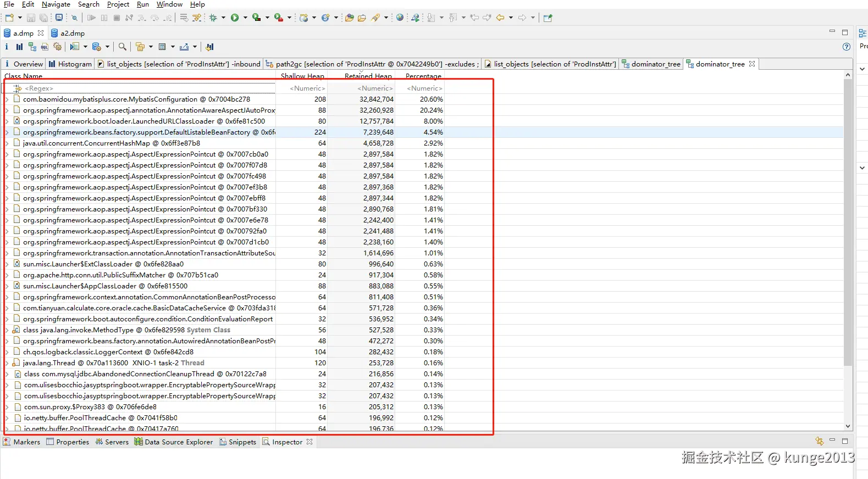Open dropdown next to Debug icon
The height and width of the screenshot is (479, 868).
[223, 18]
